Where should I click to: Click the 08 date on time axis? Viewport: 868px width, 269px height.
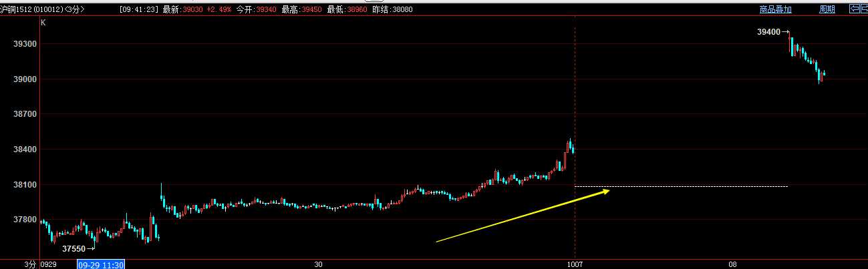pyautogui.click(x=732, y=264)
